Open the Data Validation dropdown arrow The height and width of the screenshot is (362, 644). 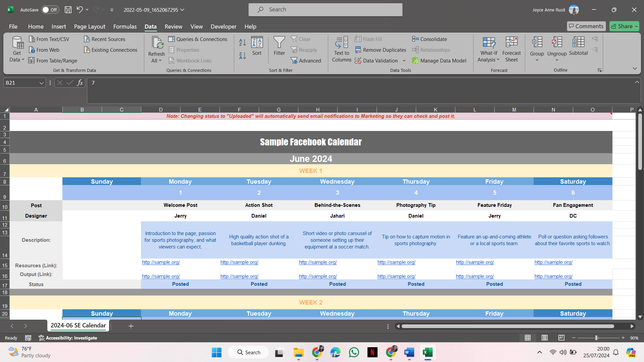click(x=404, y=61)
